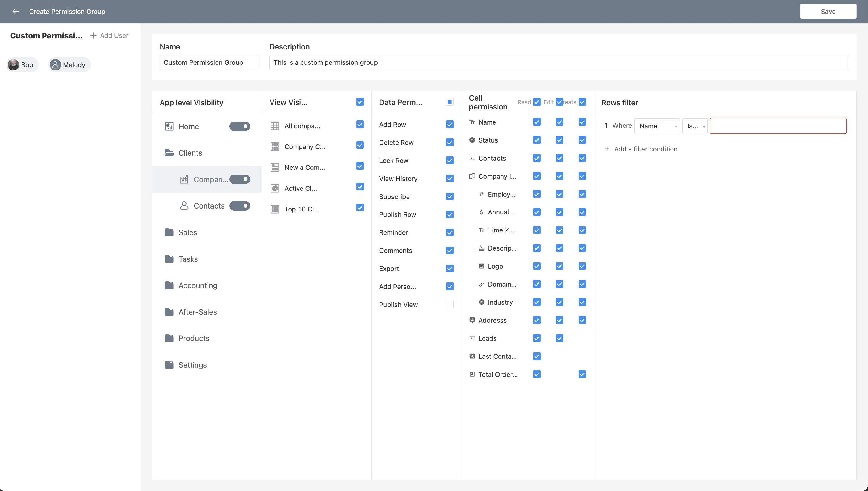Click the Companies factory icon
Viewport: 868px width, 491px height.
[x=184, y=180]
